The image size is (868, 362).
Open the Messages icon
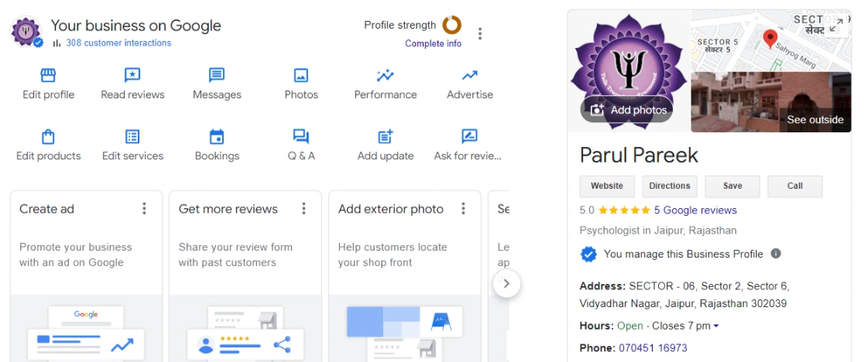click(x=217, y=75)
